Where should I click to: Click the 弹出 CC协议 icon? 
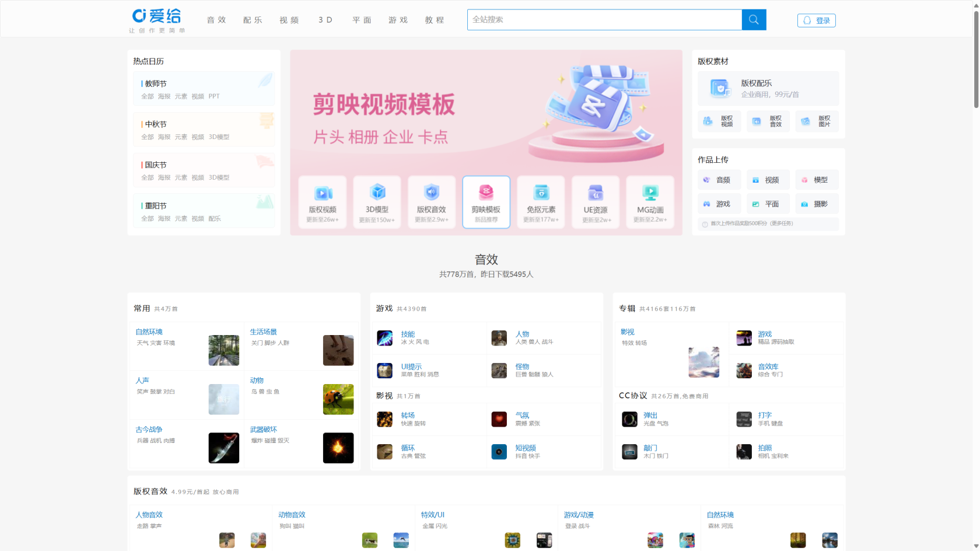coord(629,419)
